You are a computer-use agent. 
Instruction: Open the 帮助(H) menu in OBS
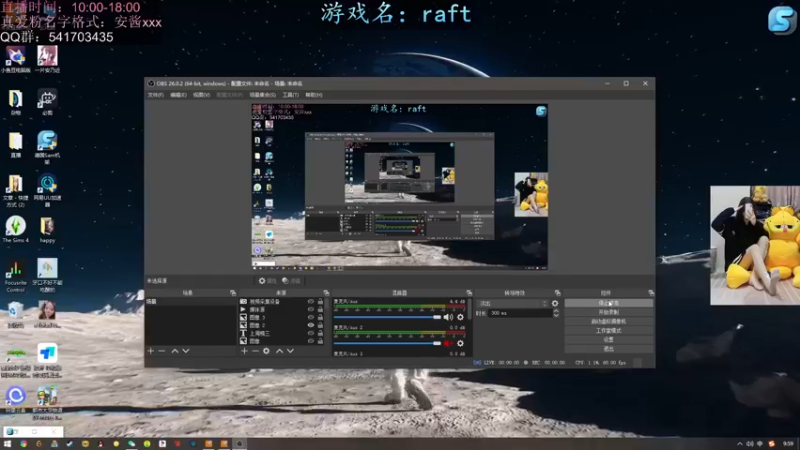pos(314,95)
